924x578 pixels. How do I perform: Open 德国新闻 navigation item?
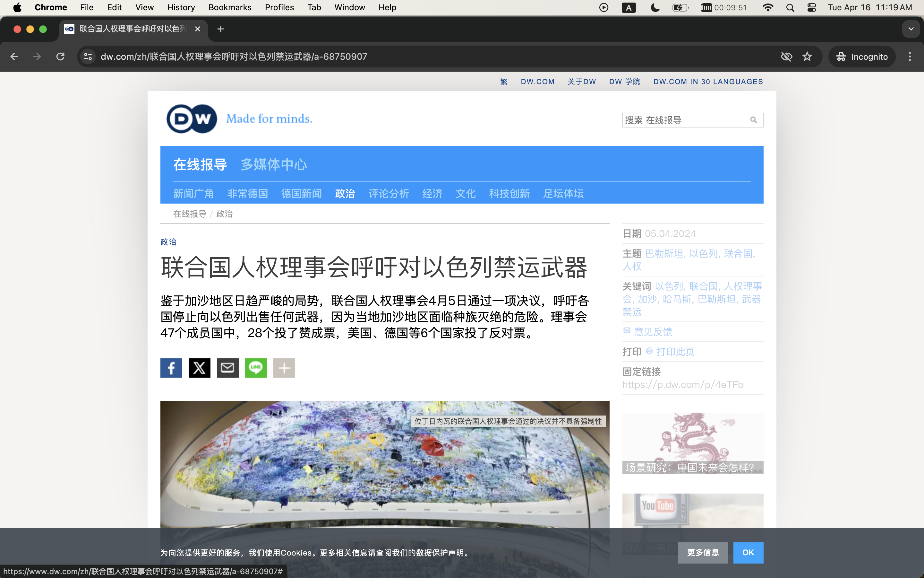coord(301,193)
